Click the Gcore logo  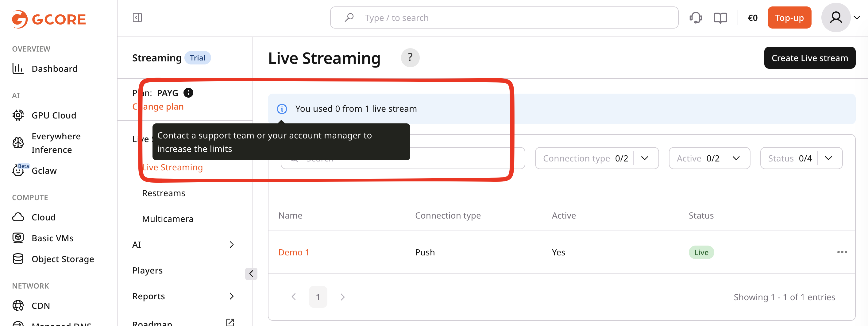(x=49, y=19)
